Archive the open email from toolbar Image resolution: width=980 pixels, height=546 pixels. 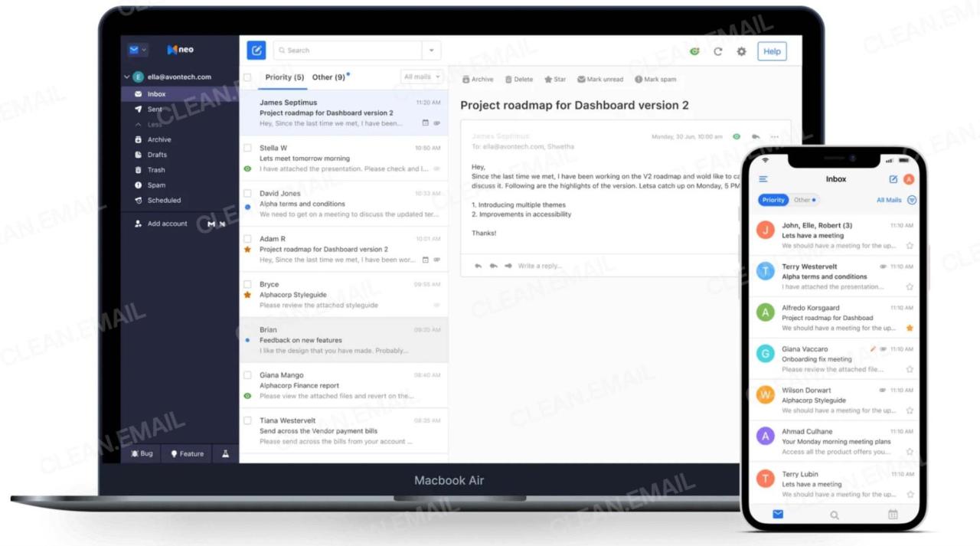(478, 80)
